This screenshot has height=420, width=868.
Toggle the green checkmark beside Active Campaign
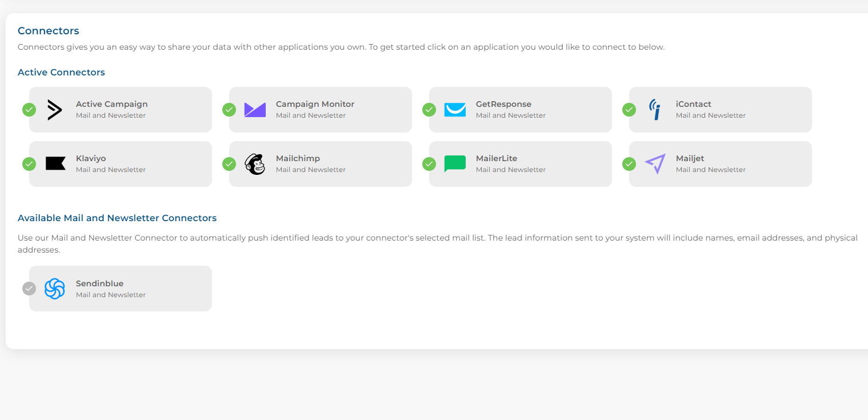click(x=29, y=110)
